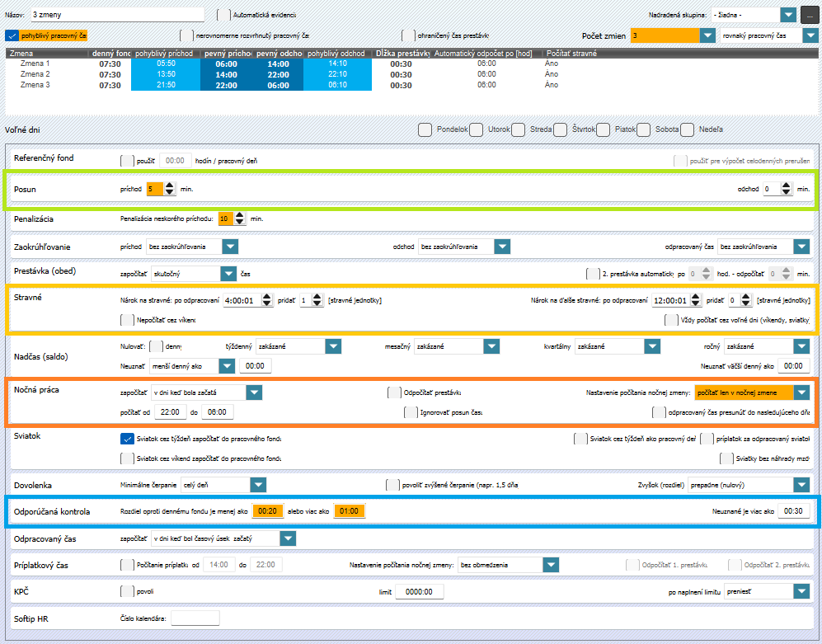Increase the Posun odchod minutes stepper

pyautogui.click(x=786, y=185)
